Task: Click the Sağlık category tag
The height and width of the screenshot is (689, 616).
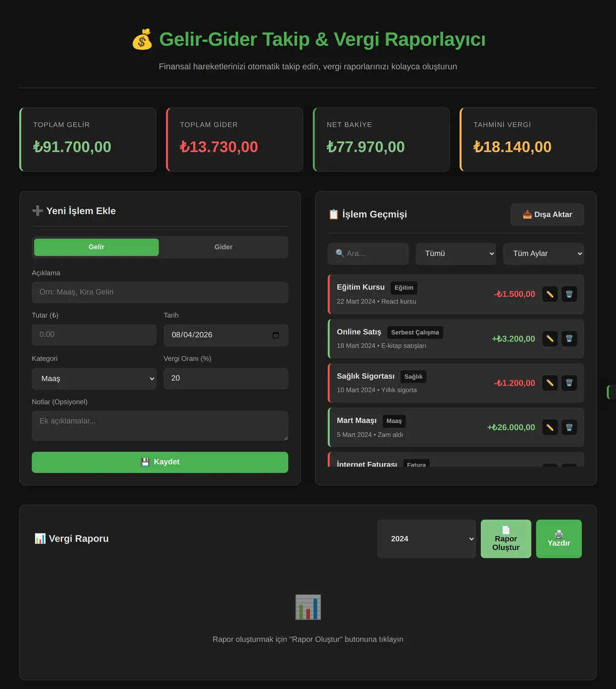Action: [413, 376]
